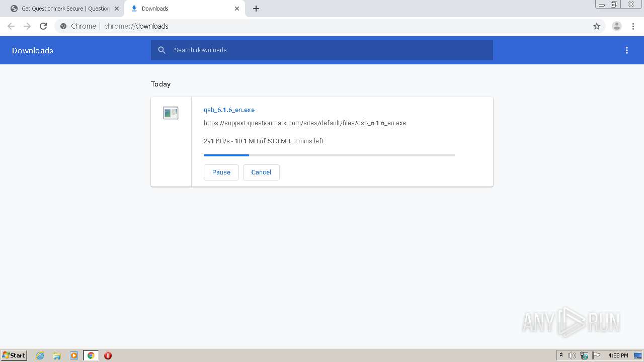Click the Chrome site info icon in address bar
The image size is (644, 362).
click(x=63, y=26)
